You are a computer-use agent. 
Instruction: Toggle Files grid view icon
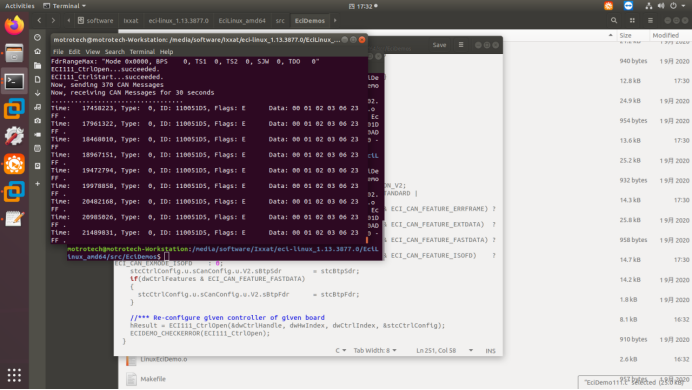click(632, 20)
